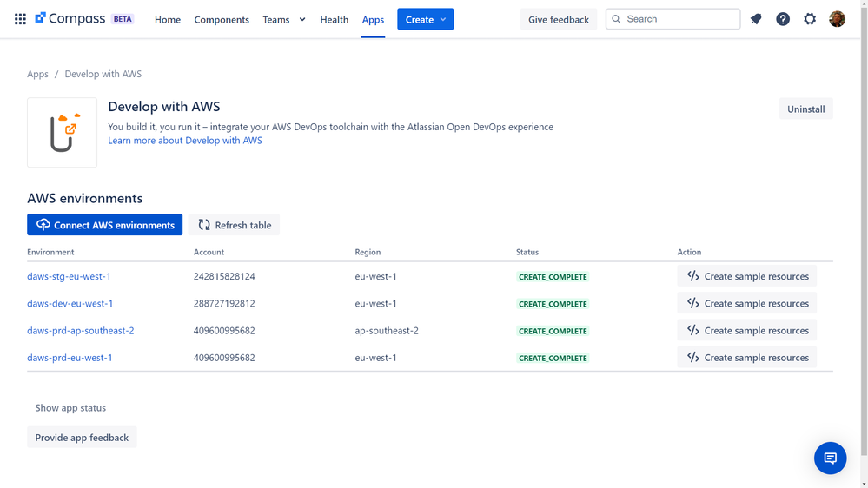Expand the Teams dropdown chevron
The width and height of the screenshot is (868, 488).
(x=302, y=19)
